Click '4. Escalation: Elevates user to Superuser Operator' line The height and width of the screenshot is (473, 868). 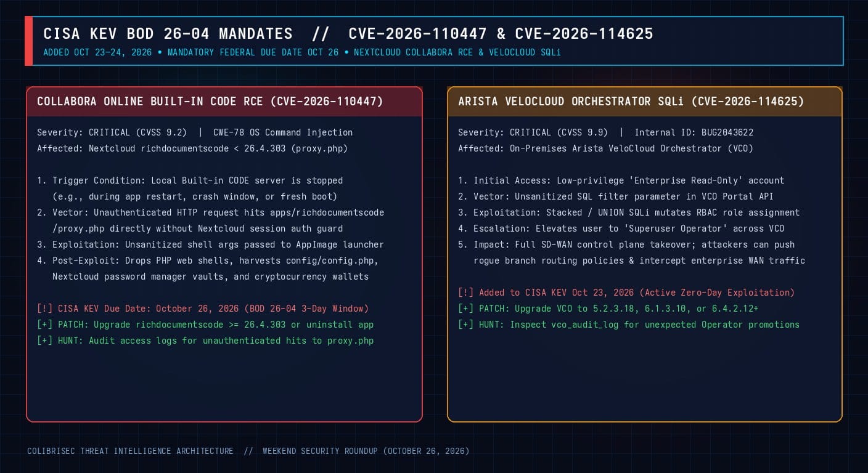[x=621, y=228]
